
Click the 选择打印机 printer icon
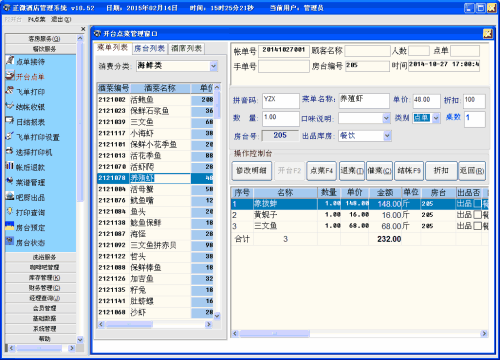tap(10, 152)
